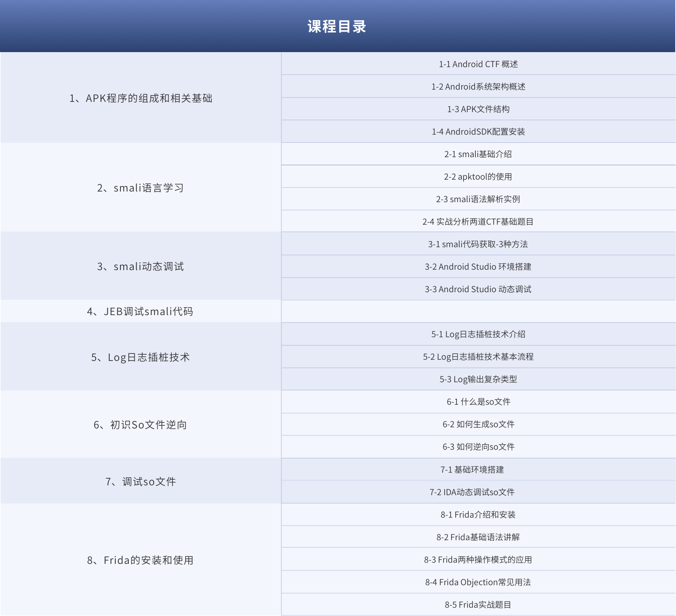Viewport: 676px width, 616px height.
Task: Select chapter 2、smali语言学习
Action: 141,188
